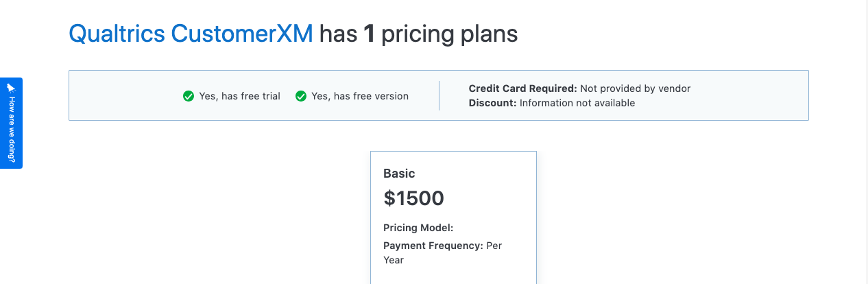Select the 'Yes, has free version' text
Screen dimensions: 868x284
click(360, 96)
